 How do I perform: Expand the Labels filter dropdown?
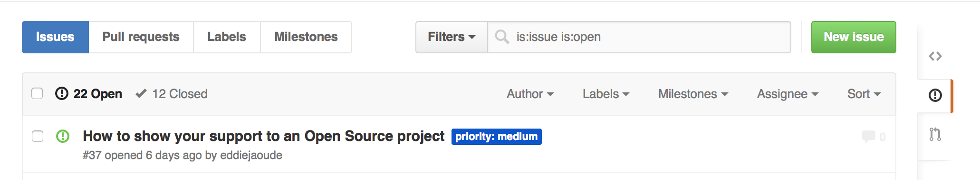tap(606, 94)
